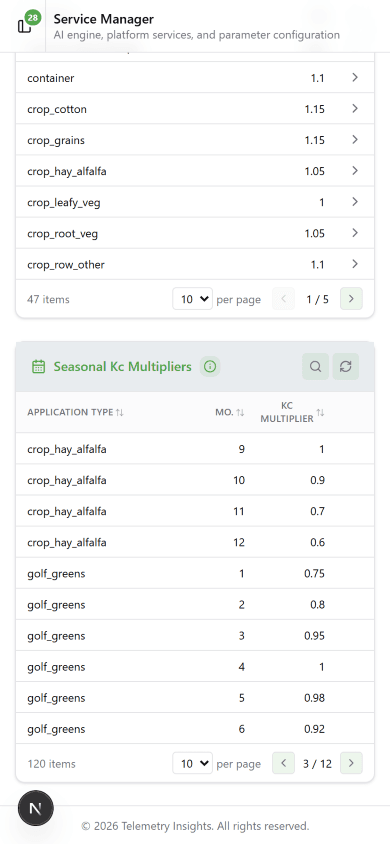This screenshot has width=390, height=844.
Task: Expand the crop_row_other row chevron
Action: [354, 264]
